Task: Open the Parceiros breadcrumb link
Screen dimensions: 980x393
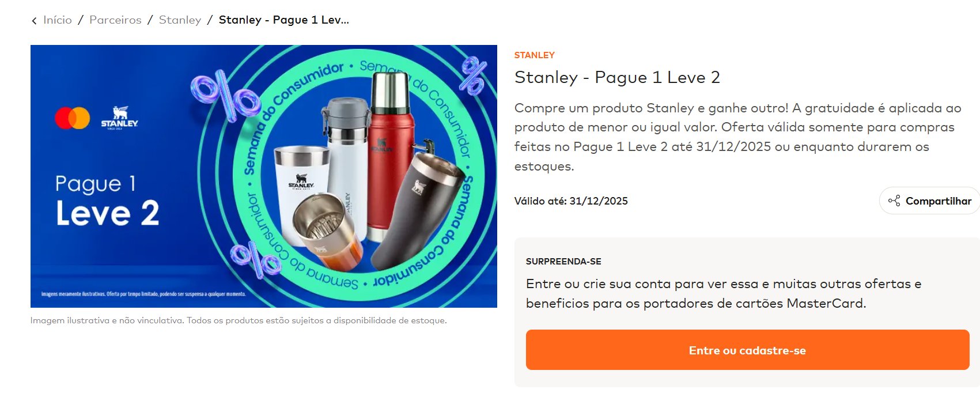Action: click(115, 20)
